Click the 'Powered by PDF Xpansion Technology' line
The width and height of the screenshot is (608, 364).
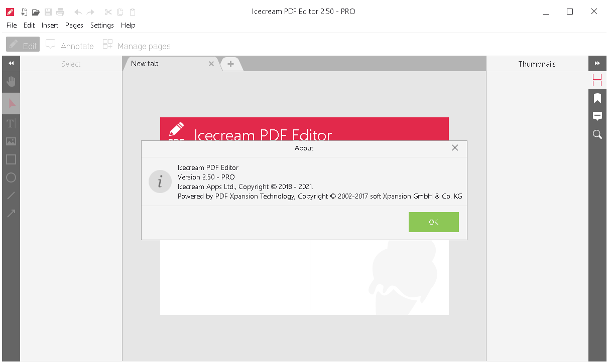(320, 196)
